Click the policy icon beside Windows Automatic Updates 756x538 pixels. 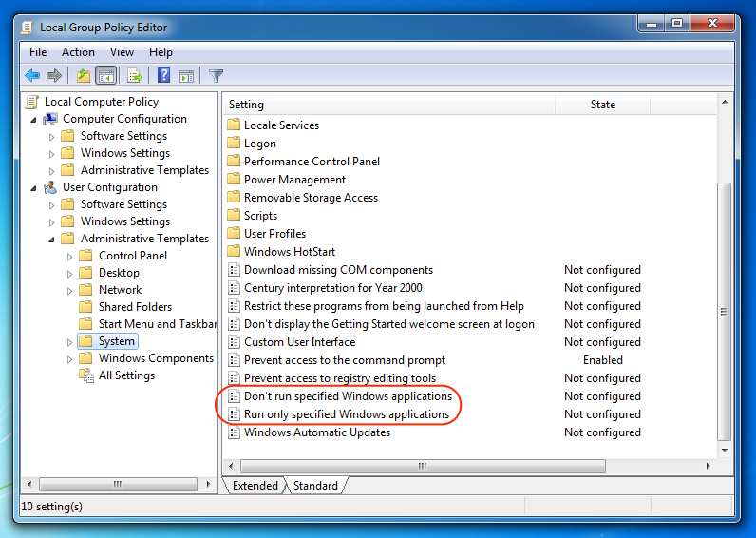coord(234,432)
